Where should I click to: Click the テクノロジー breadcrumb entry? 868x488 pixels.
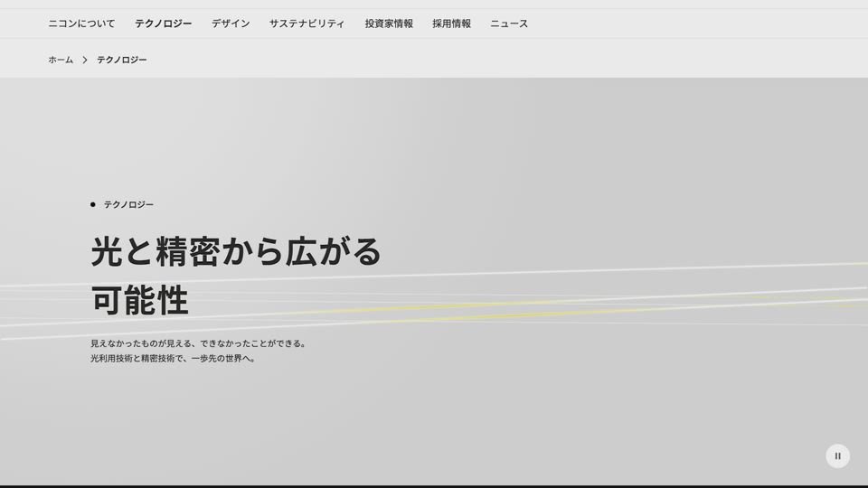pos(122,60)
